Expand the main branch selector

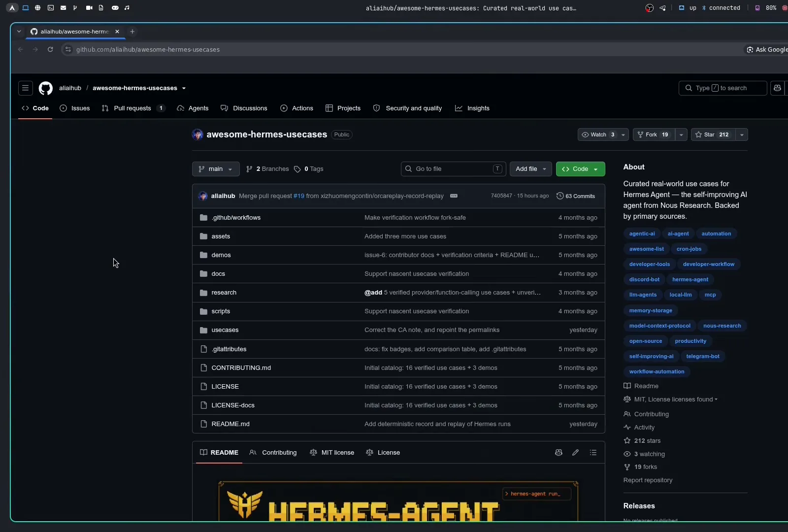click(216, 169)
